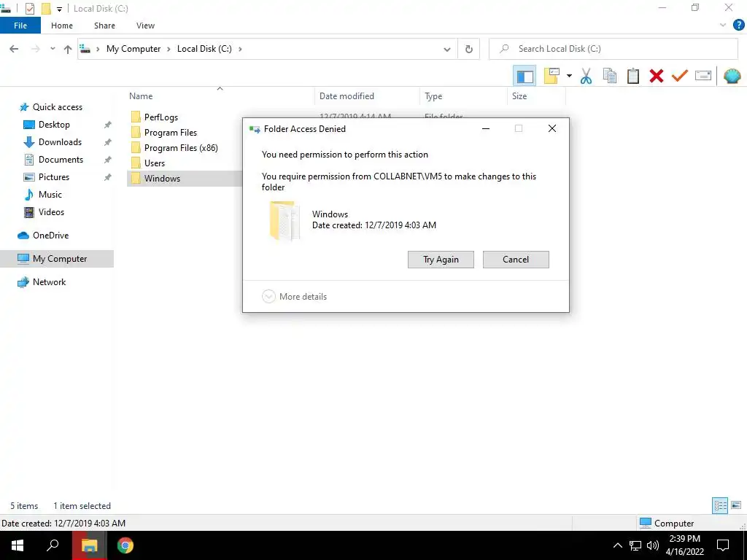Open the volume speaker tray icon
This screenshot has width=747, height=560.
[653, 545]
